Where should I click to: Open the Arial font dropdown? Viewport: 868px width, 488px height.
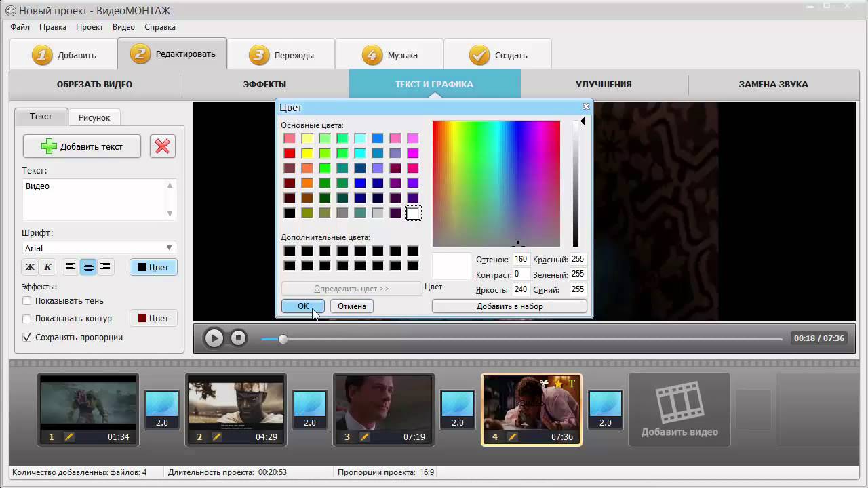pos(169,248)
